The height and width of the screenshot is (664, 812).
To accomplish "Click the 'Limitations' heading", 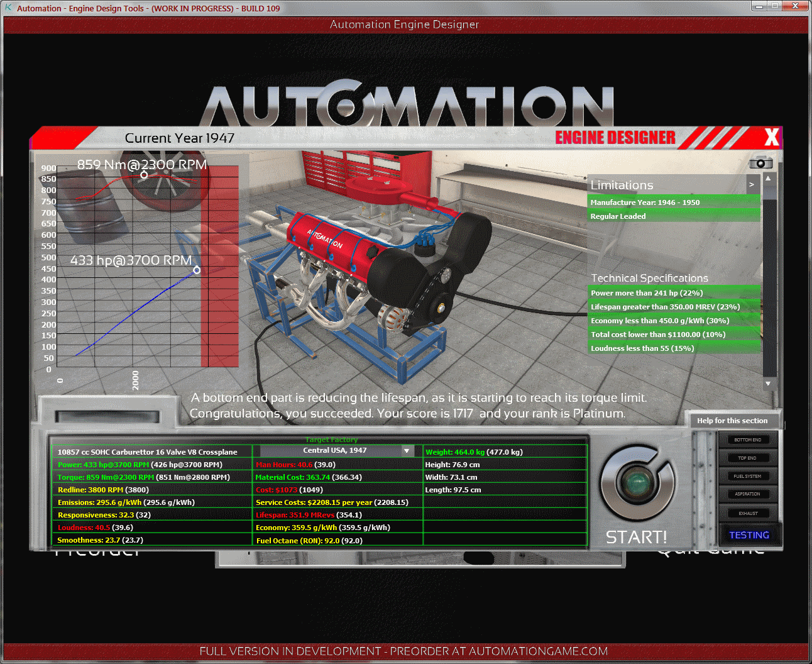I will pos(622,185).
